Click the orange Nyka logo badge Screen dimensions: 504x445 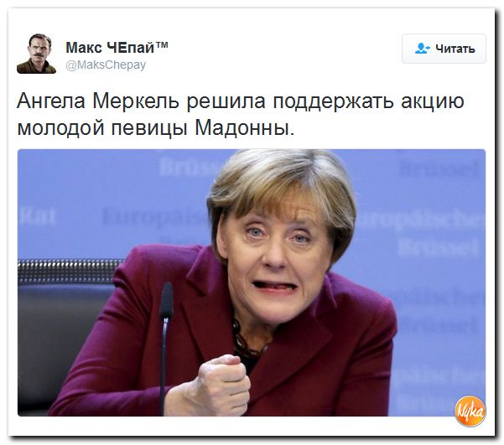coord(470,411)
